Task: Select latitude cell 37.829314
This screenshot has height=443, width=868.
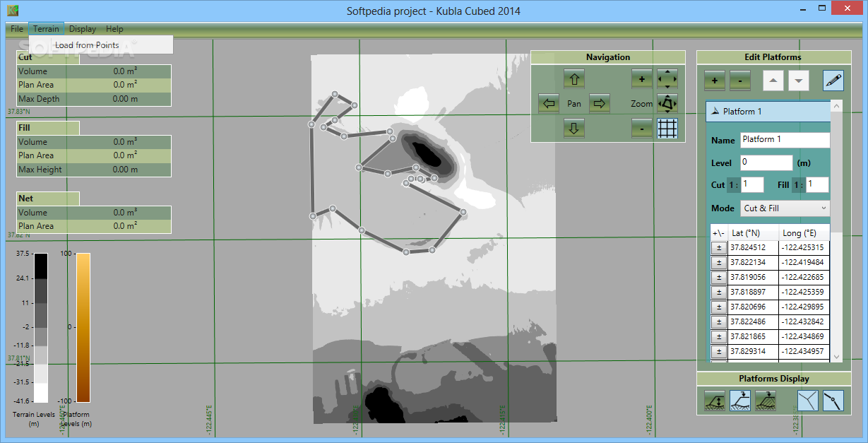Action: [753, 352]
